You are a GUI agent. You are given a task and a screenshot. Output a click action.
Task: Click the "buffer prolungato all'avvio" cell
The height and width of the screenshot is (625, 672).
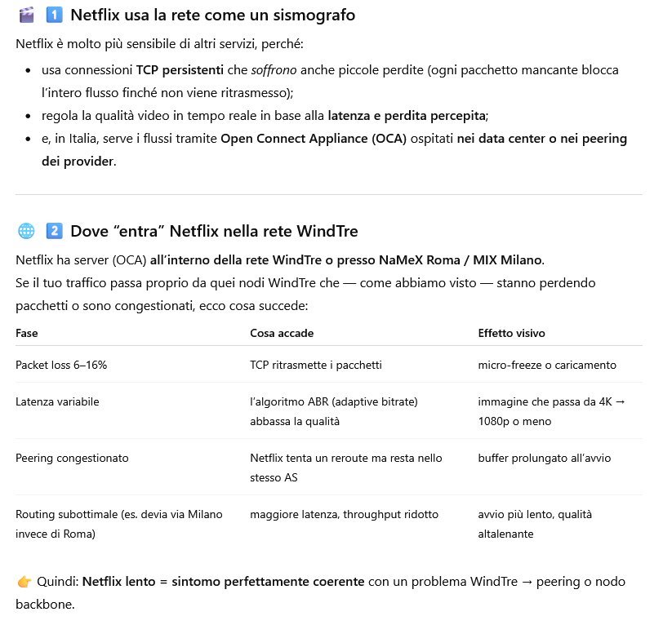tap(544, 459)
